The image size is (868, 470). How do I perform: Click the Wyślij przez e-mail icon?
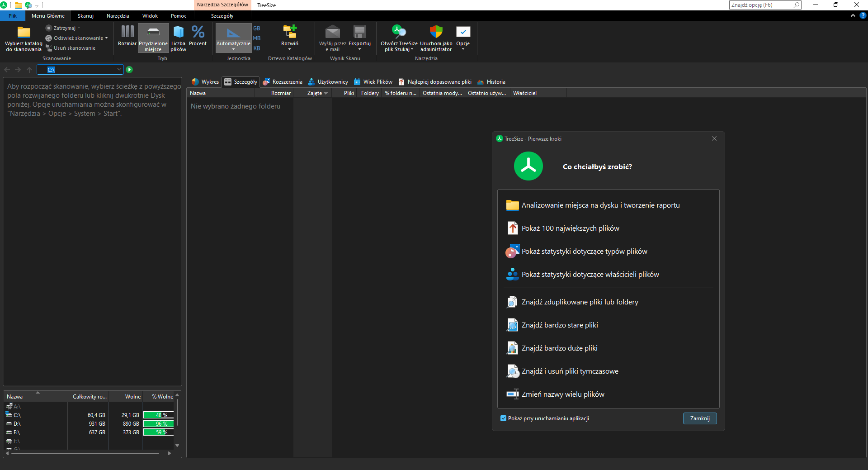tap(332, 32)
